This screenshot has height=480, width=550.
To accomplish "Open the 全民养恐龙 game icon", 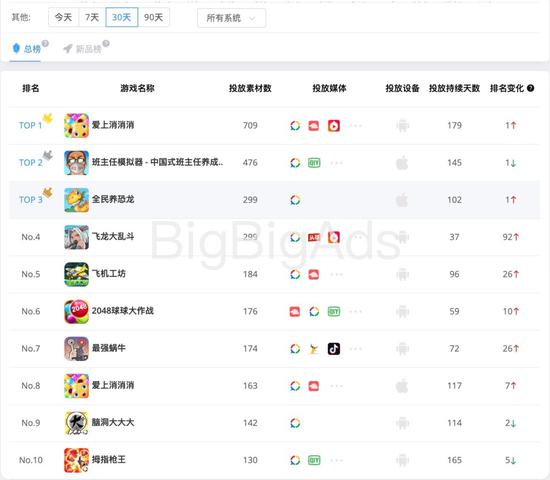I will click(x=76, y=200).
